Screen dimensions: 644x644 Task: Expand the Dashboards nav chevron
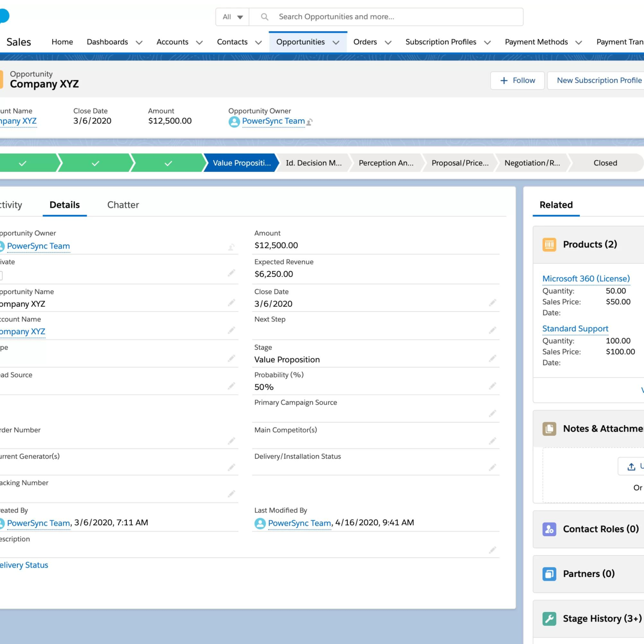pos(139,42)
